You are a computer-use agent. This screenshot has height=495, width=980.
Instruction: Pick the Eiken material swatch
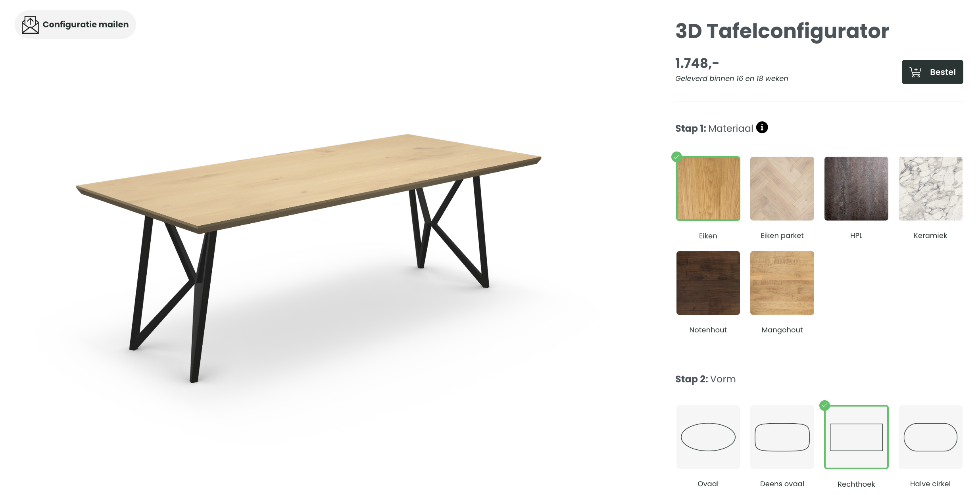click(x=708, y=188)
